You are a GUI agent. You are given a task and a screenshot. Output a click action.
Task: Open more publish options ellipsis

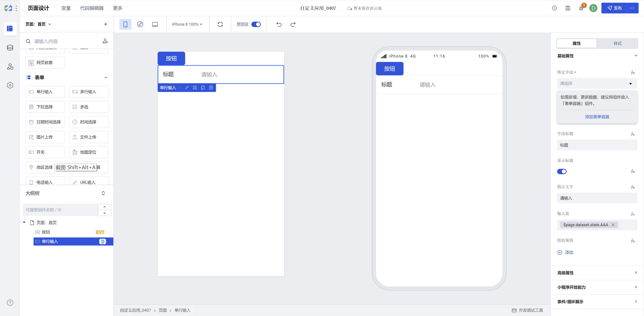(632, 8)
